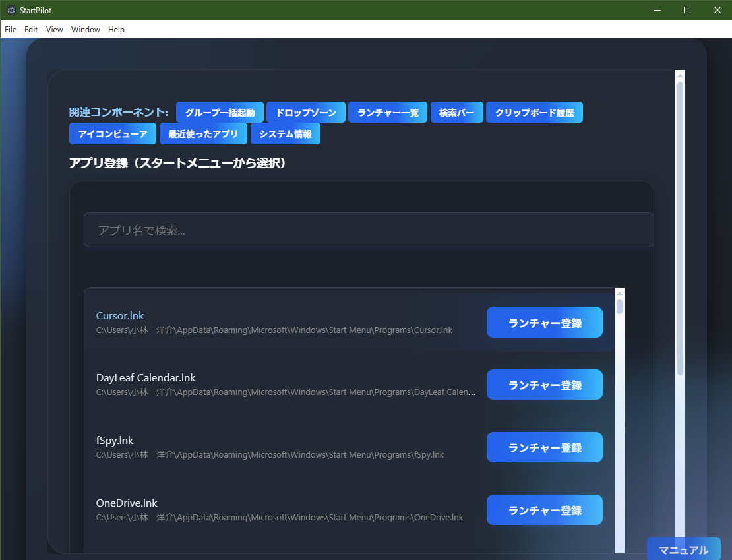732x560 pixels.
Task: Open the アイコンビューア component
Action: tap(113, 134)
